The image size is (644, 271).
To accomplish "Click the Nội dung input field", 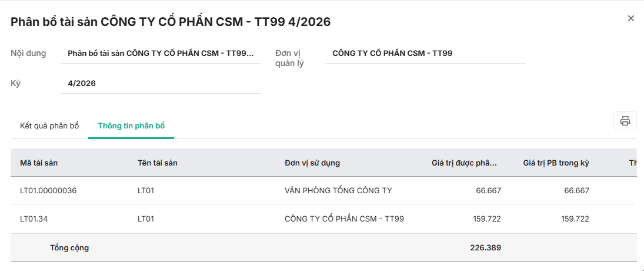I will tap(161, 54).
